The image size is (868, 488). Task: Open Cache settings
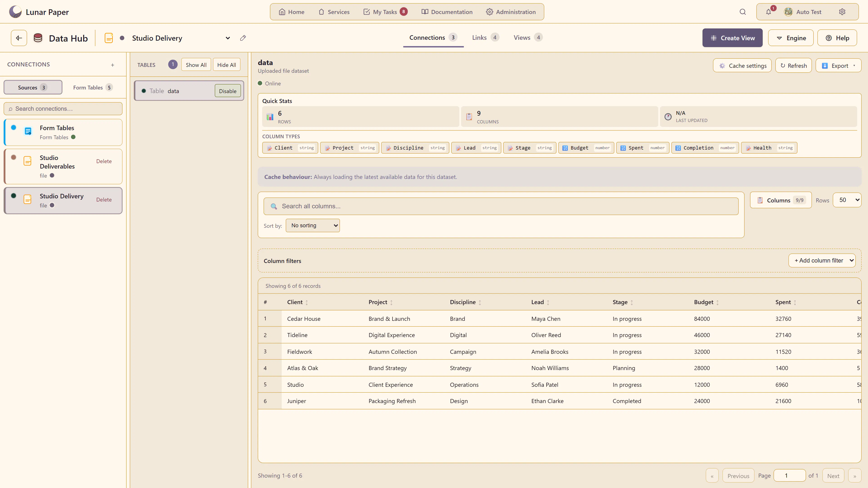click(742, 65)
